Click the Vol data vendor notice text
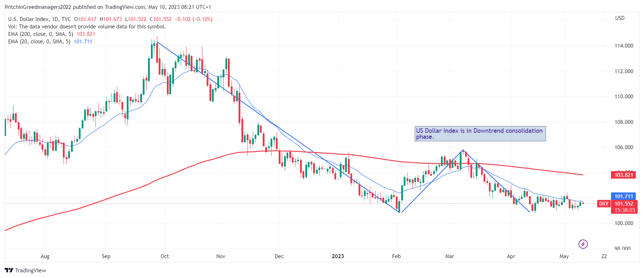644x278 pixels. [x=87, y=27]
